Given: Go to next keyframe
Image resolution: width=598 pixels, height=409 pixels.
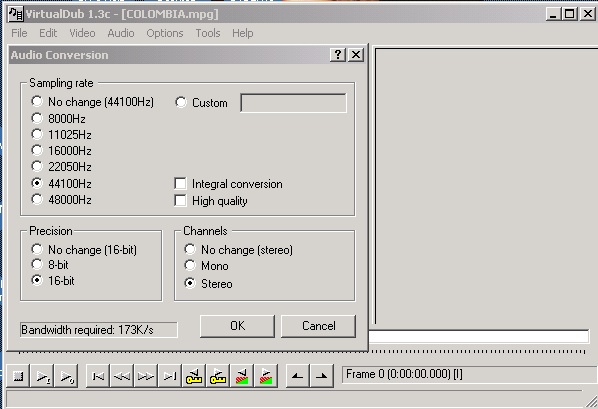Looking at the screenshot, I should tap(218, 377).
